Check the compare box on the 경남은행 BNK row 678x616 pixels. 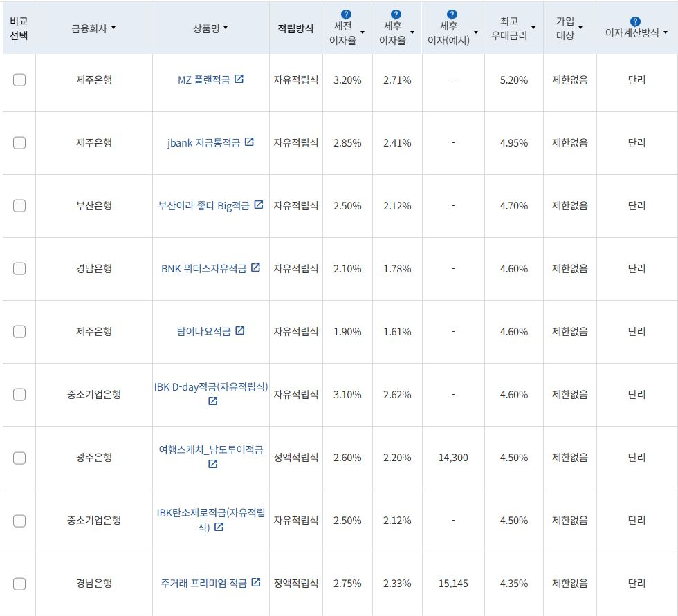pyautogui.click(x=19, y=268)
